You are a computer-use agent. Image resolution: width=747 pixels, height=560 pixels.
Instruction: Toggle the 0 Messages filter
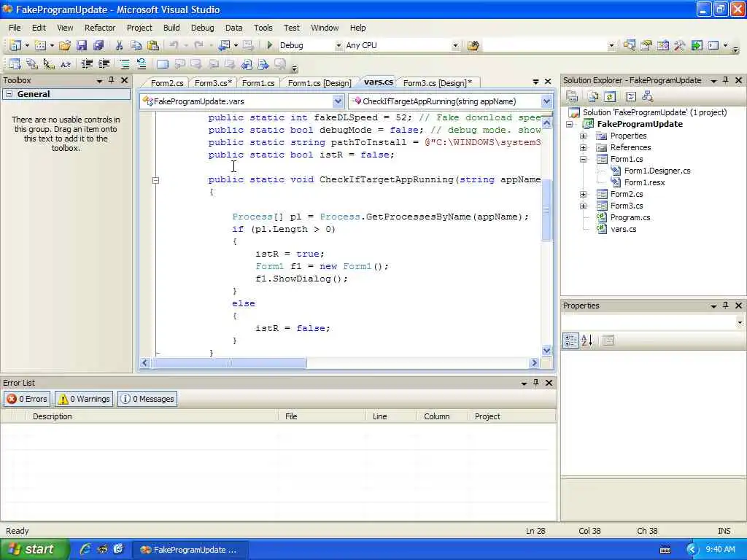[147, 399]
